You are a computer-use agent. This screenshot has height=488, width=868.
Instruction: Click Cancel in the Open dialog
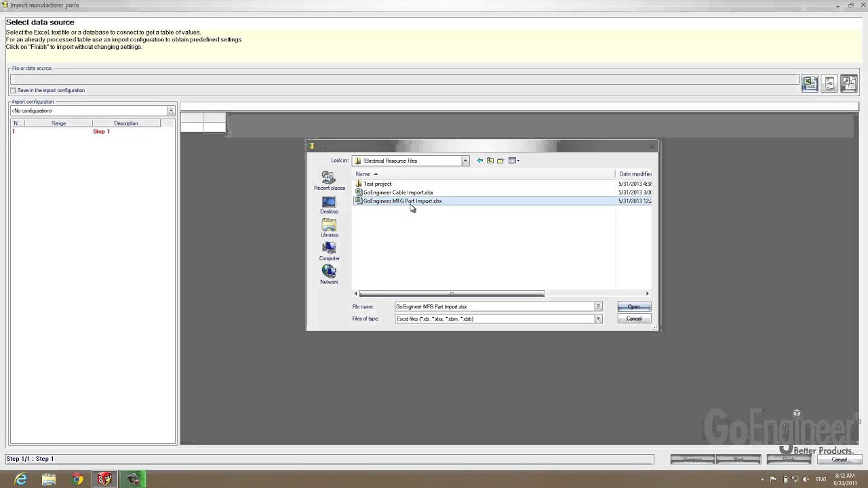coord(634,319)
